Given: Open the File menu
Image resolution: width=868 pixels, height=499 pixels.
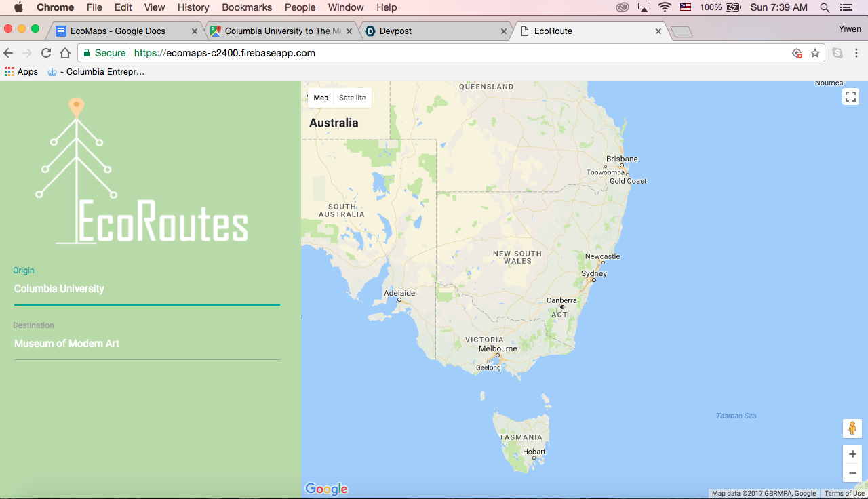Looking at the screenshot, I should pos(94,7).
